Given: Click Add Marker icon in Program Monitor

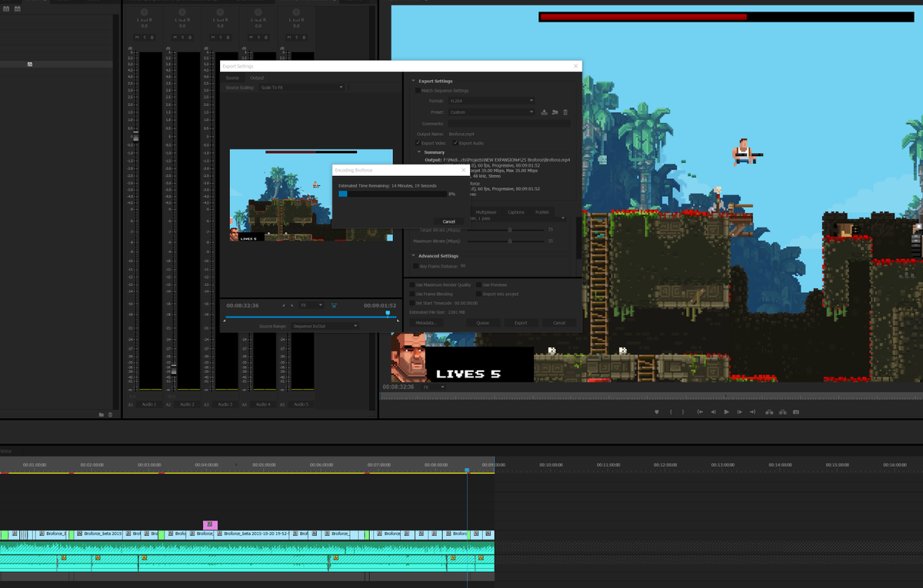Looking at the screenshot, I should [657, 412].
